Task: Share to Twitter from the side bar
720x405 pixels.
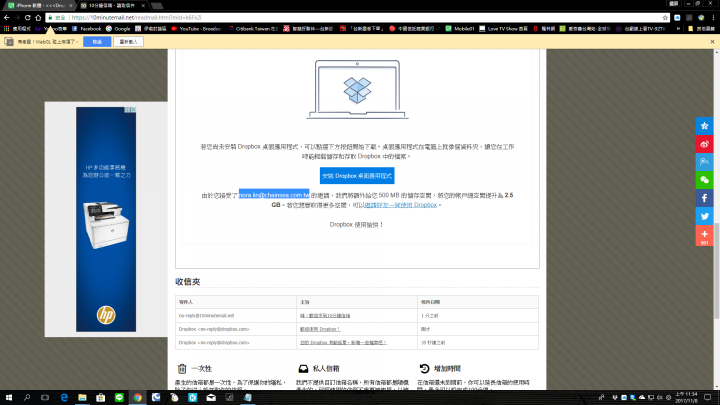Action: (704, 216)
